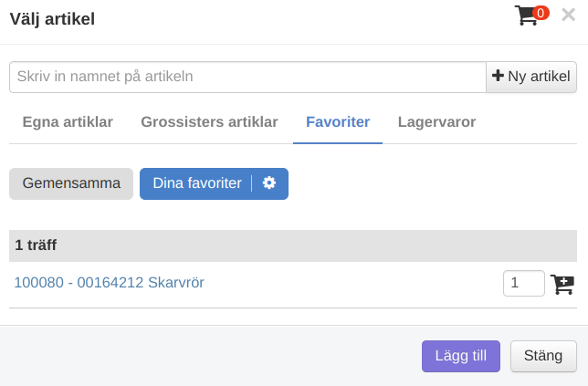Go to the Lagervaror tab
Image resolution: width=588 pixels, height=386 pixels.
pyautogui.click(x=436, y=122)
